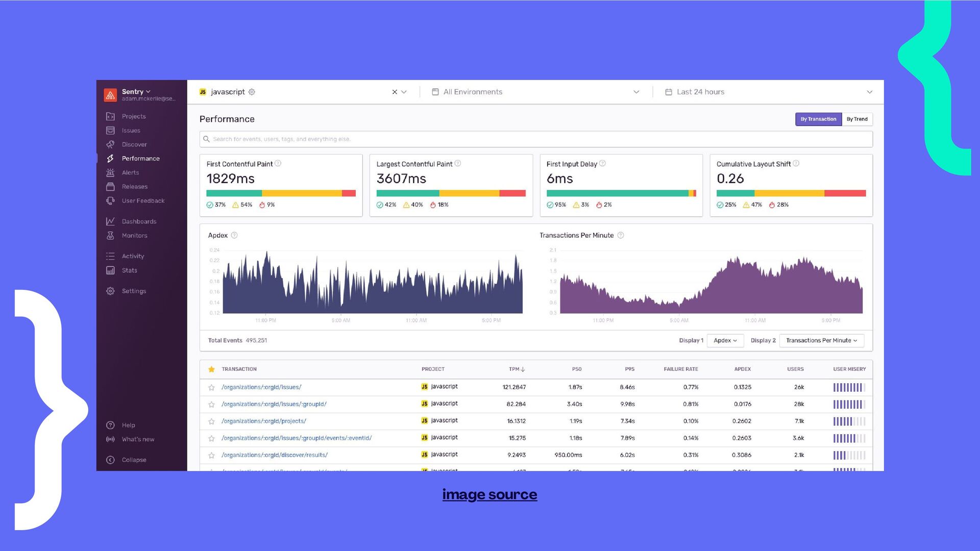The width and height of the screenshot is (980, 551).
Task: Click the First Contentful Paint help icon
Action: coord(278,164)
